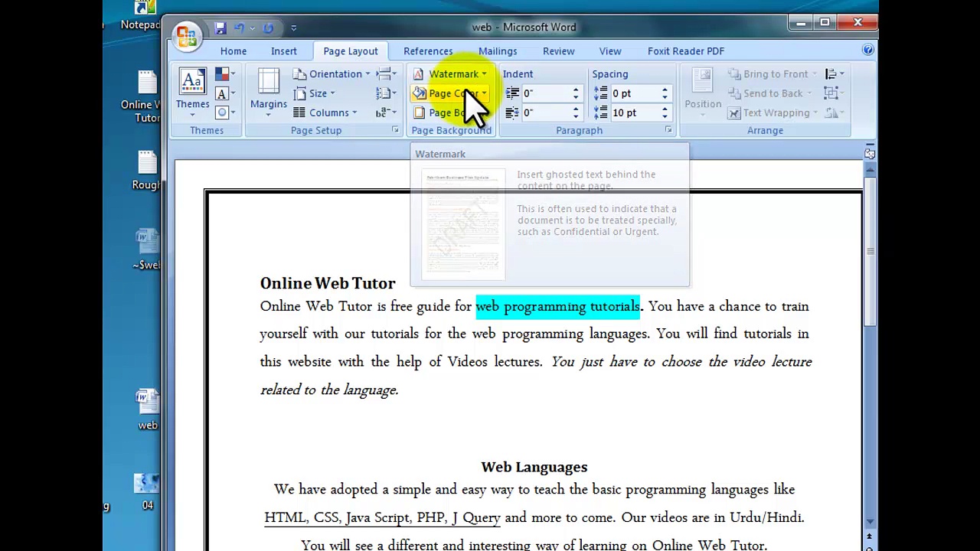The width and height of the screenshot is (980, 551).
Task: Redo action using the Quick Access toolbar
Action: coord(268,28)
